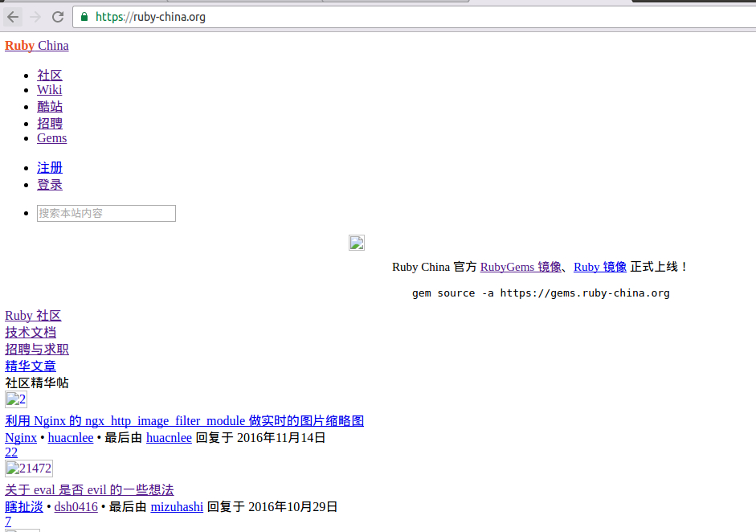756x532 pixels.
Task: Open the Ruby 镜像 link
Action: [x=600, y=268]
